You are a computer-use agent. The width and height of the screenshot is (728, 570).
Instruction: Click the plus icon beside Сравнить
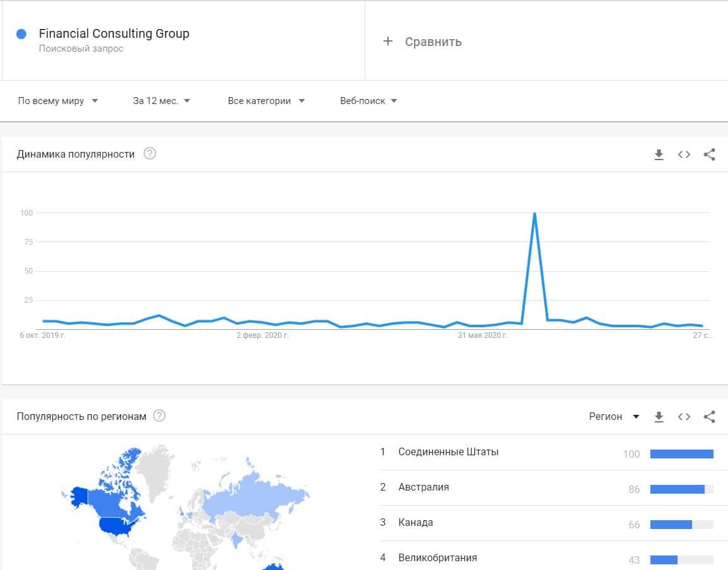tap(388, 42)
